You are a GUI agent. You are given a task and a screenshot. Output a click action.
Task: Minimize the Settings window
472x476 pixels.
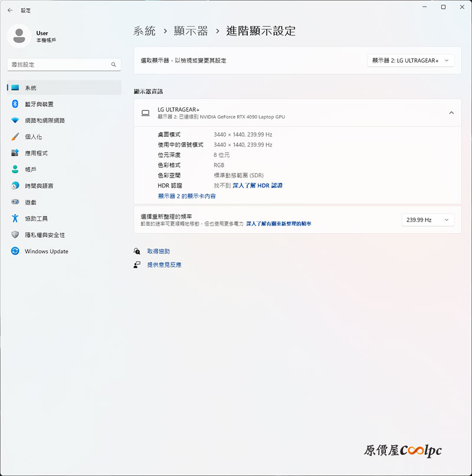[425, 6]
